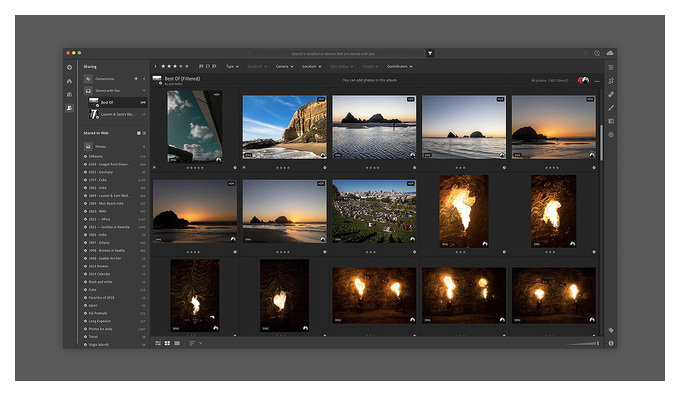Open sort options chevron in bottom bar
The width and height of the screenshot is (680, 396).
click(x=200, y=343)
